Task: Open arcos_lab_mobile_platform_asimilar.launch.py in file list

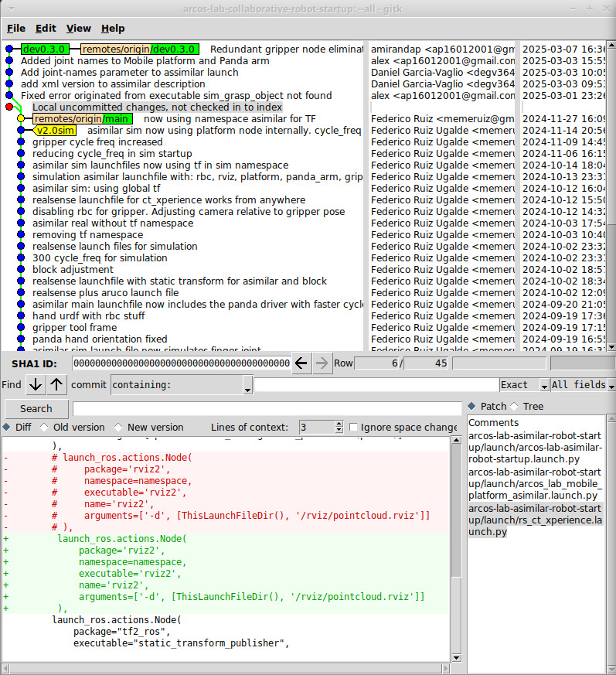Action: pyautogui.click(x=535, y=483)
